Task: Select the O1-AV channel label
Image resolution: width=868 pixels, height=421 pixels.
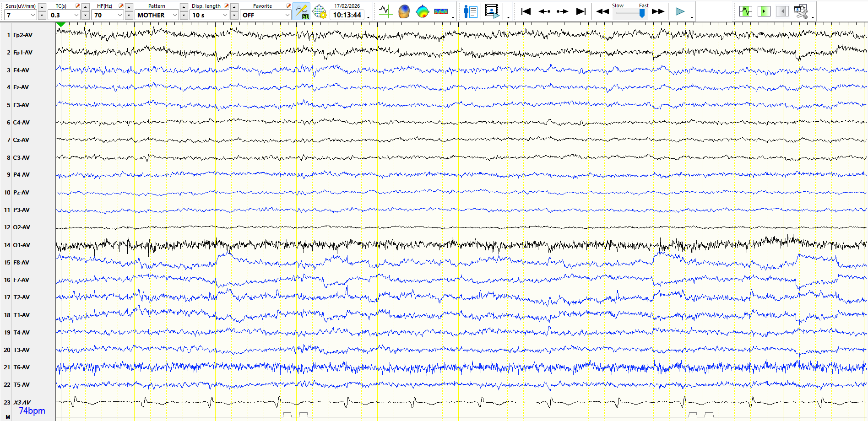Action: tap(22, 245)
